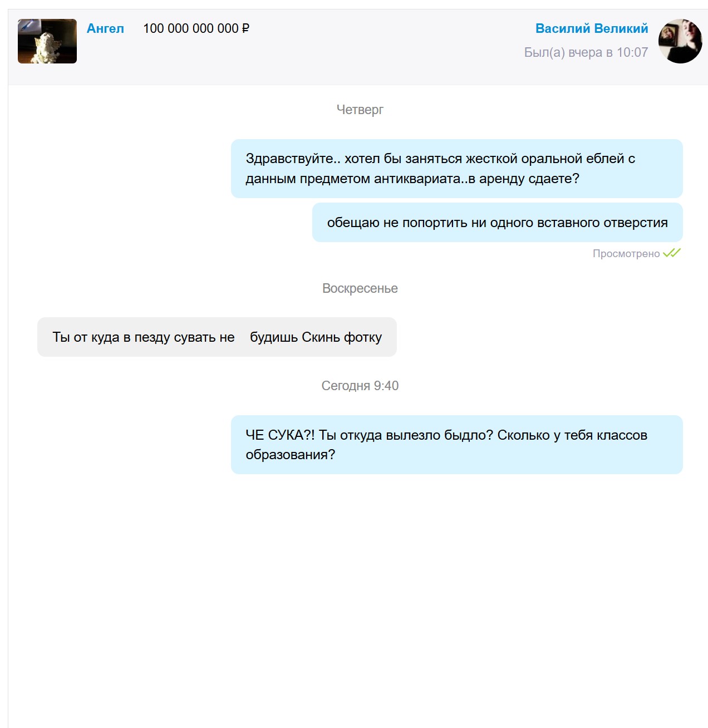Open the angel figurine listing thumbnail
The height and width of the screenshot is (728, 708).
point(47,41)
